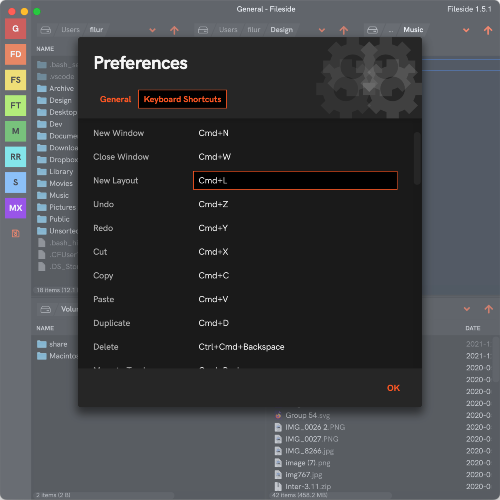
Task: Click the filur breadcrumb in the first pane
Action: [x=96, y=30]
